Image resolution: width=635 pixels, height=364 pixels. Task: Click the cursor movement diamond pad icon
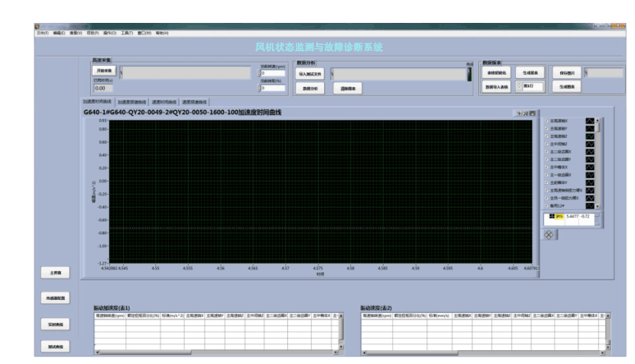pos(549,234)
